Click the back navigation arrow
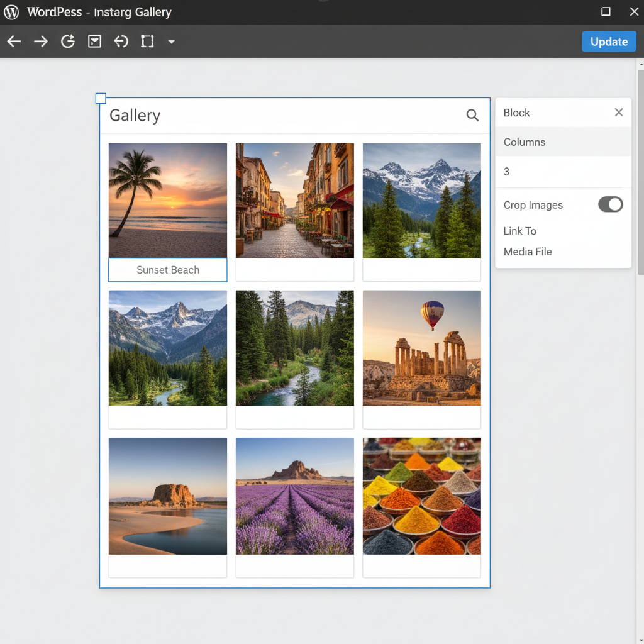Viewport: 644px width, 644px height. click(x=13, y=42)
